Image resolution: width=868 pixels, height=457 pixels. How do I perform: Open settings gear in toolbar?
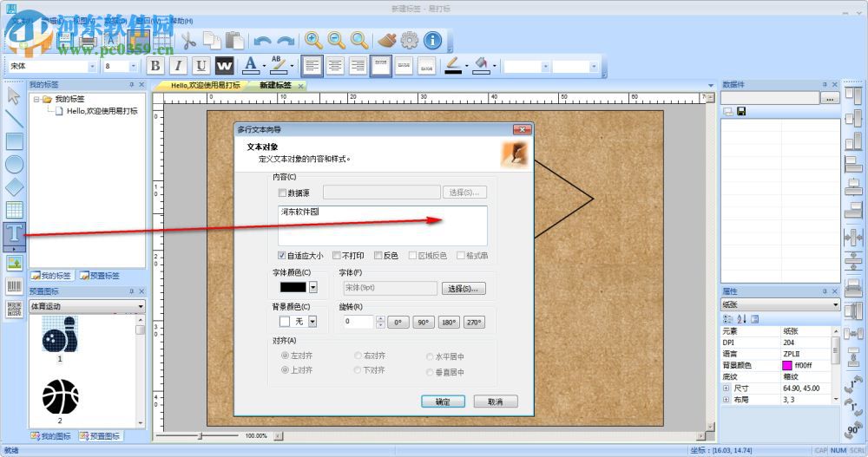coord(410,40)
